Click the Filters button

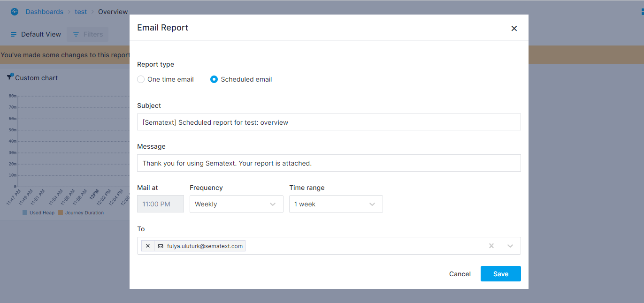click(88, 34)
